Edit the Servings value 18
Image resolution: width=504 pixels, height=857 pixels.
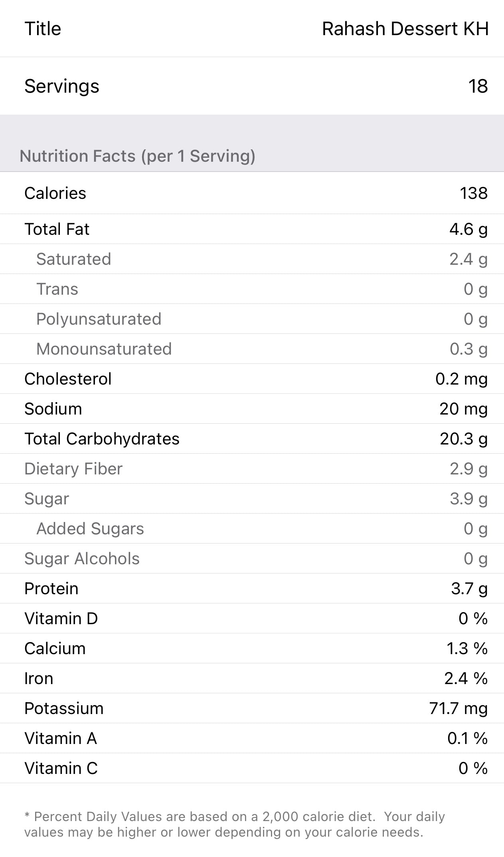(478, 86)
